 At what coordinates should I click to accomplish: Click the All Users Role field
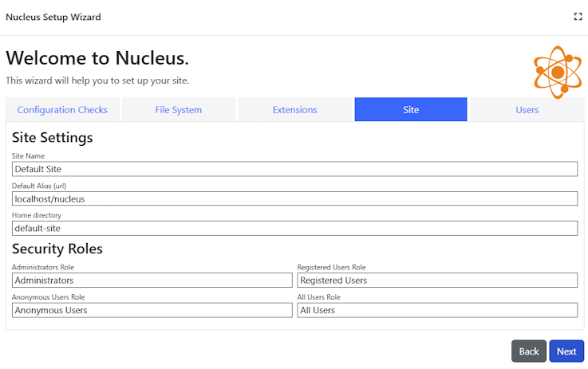click(x=437, y=310)
